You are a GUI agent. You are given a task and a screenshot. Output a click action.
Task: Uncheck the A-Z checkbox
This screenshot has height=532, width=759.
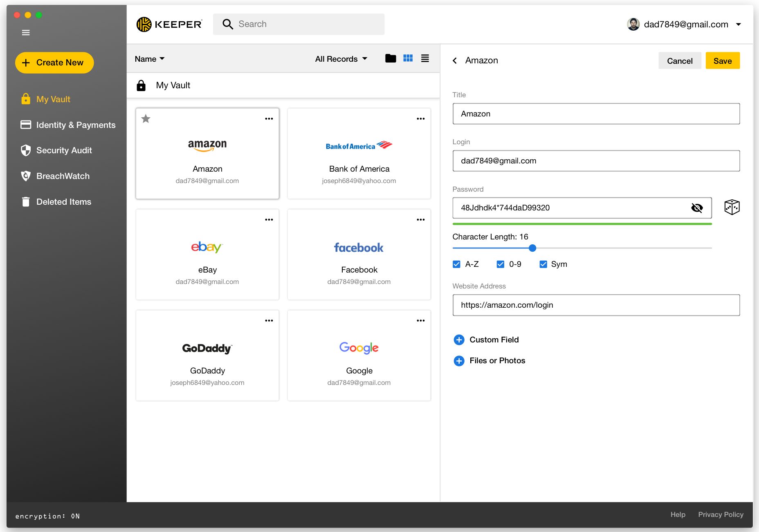tap(456, 264)
